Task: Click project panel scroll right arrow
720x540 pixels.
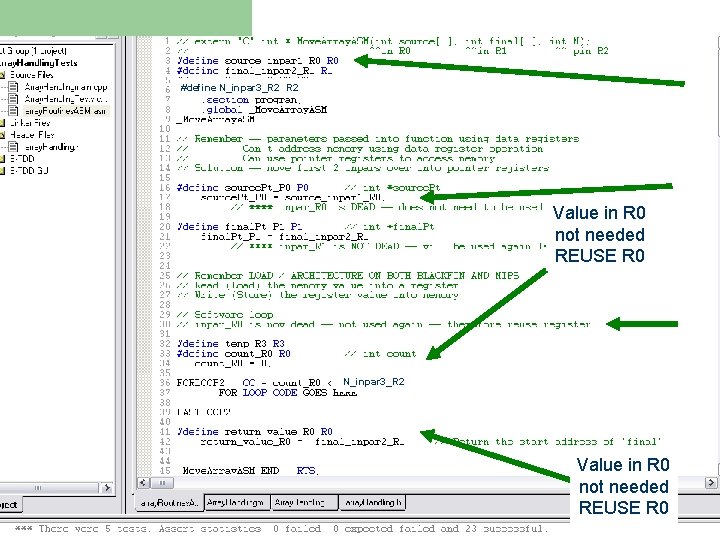Action: click(107, 488)
